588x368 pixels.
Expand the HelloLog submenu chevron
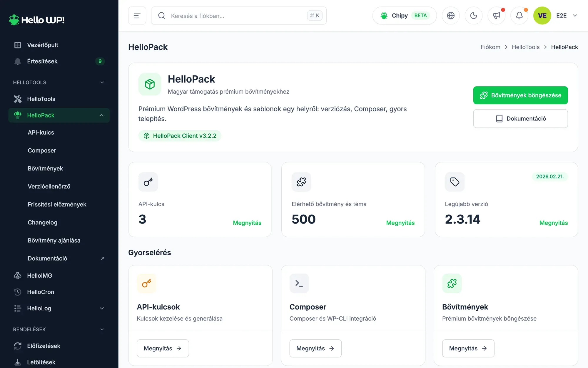(x=102, y=308)
